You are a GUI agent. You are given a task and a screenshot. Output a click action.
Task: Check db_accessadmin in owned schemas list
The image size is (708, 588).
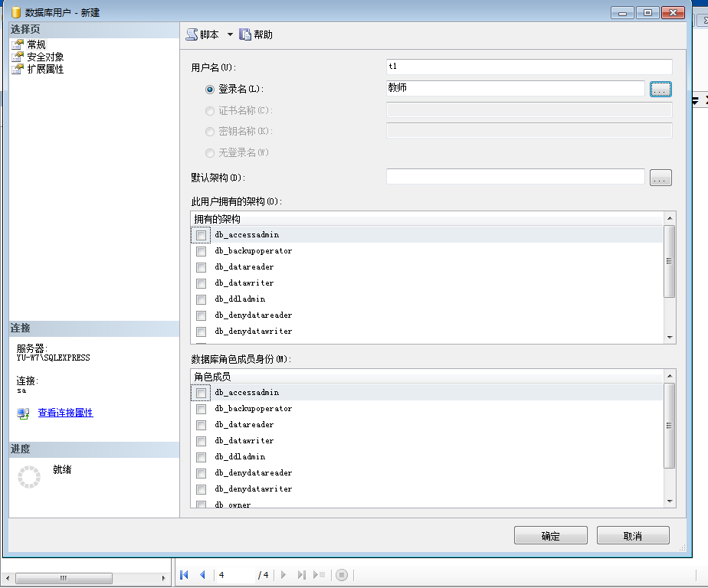pos(201,235)
